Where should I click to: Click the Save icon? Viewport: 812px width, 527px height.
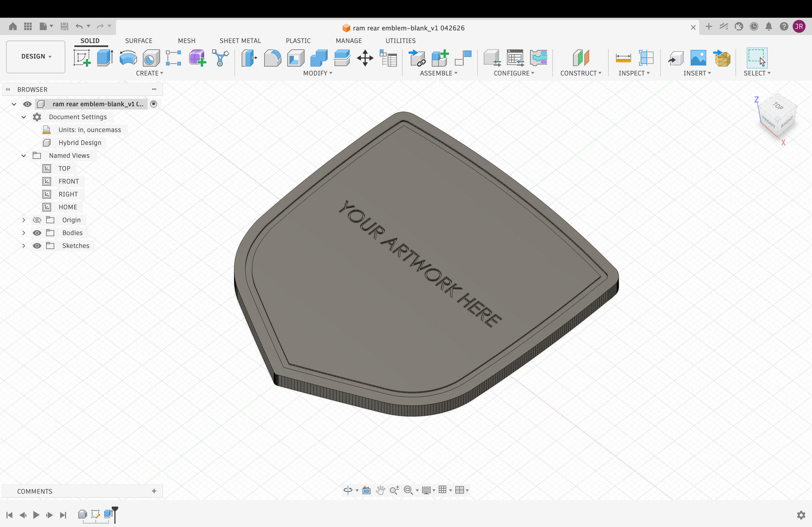pyautogui.click(x=64, y=26)
